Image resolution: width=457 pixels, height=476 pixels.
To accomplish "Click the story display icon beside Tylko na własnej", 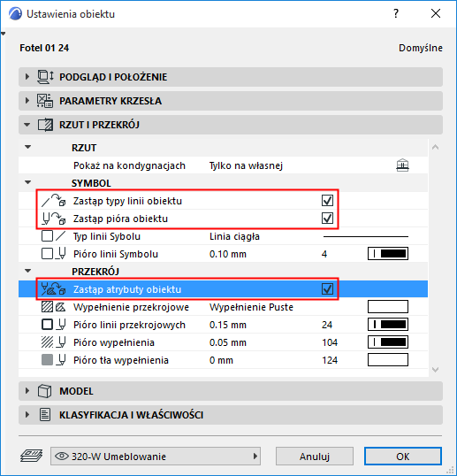I will tap(403, 165).
